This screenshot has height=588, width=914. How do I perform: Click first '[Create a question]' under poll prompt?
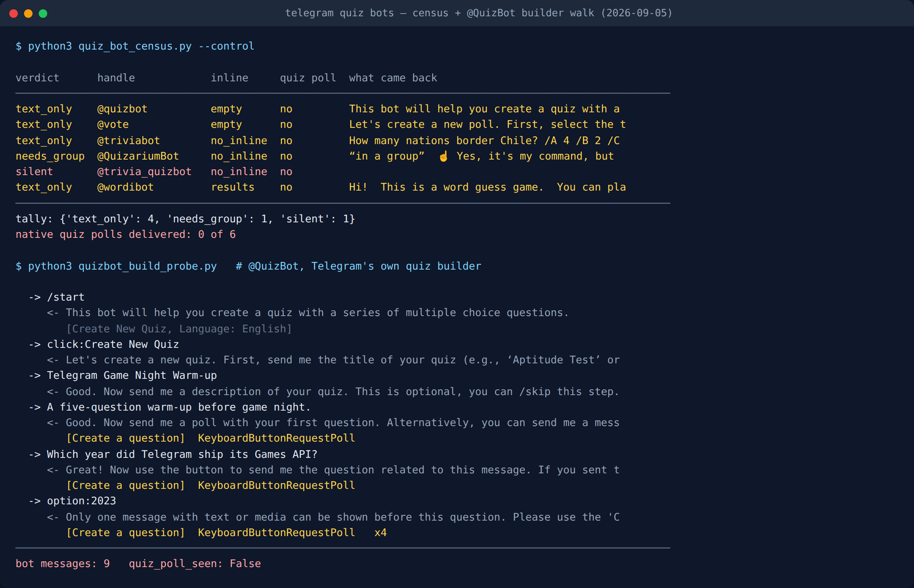pos(125,438)
